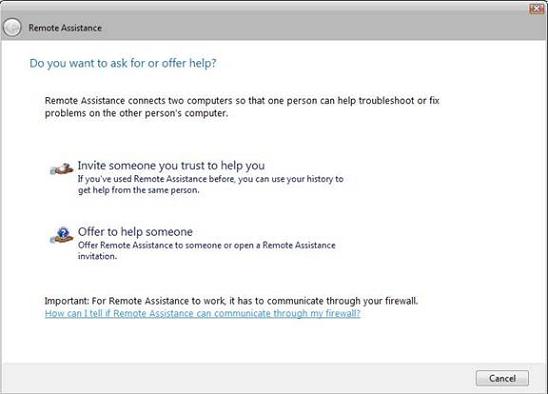Click the 'Remote Assistance connects two computers' paragraph

pos(242,107)
